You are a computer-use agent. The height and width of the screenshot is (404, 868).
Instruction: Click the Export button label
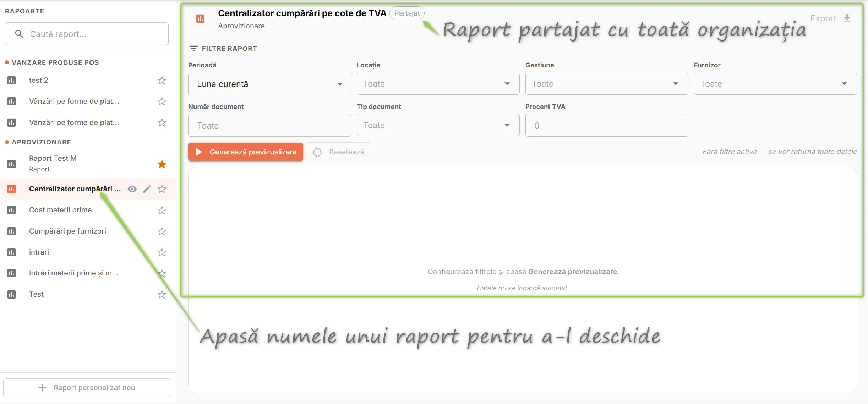pyautogui.click(x=823, y=18)
